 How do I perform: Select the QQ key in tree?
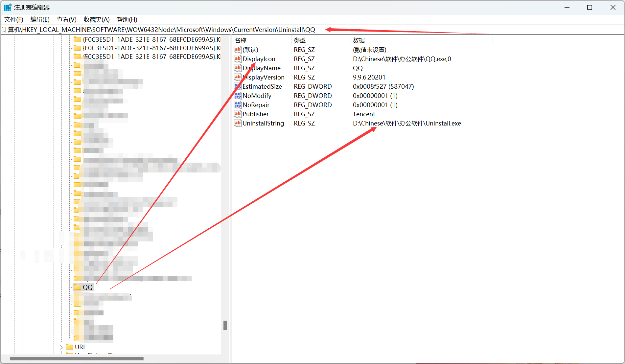coord(88,287)
